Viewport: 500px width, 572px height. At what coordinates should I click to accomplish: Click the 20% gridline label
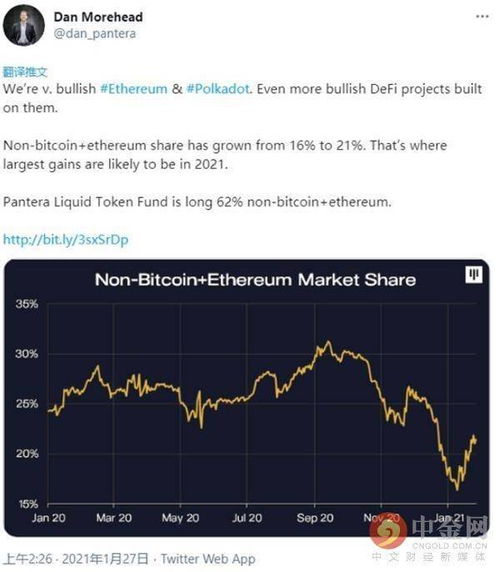[x=27, y=454]
